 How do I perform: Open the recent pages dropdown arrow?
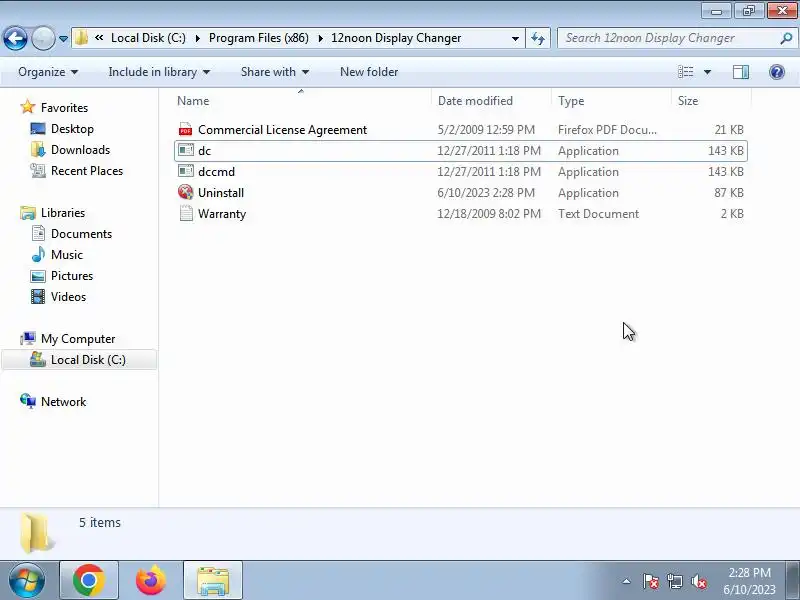pos(63,39)
